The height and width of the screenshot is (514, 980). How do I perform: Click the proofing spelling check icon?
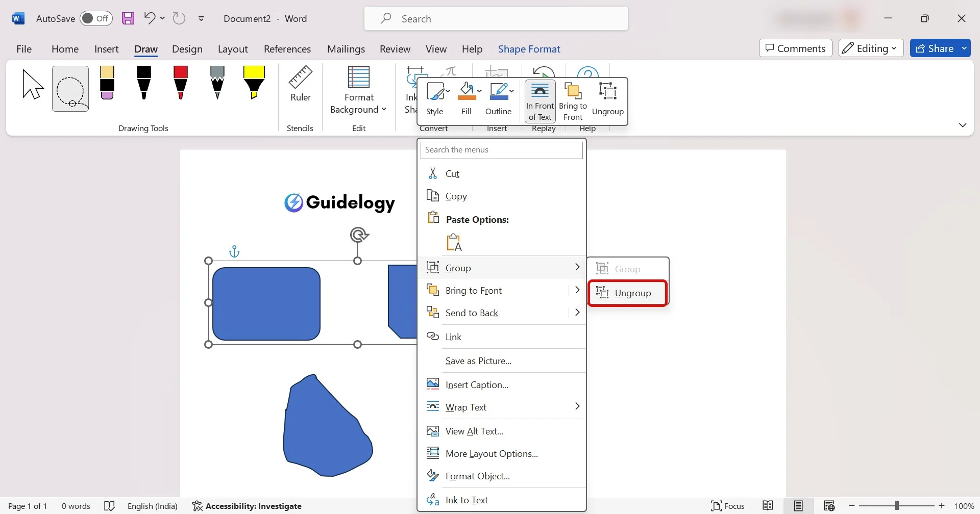coord(110,506)
